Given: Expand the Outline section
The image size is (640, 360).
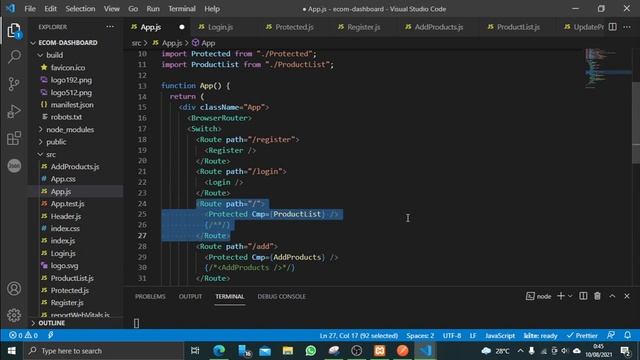Looking at the screenshot, I should [52, 323].
